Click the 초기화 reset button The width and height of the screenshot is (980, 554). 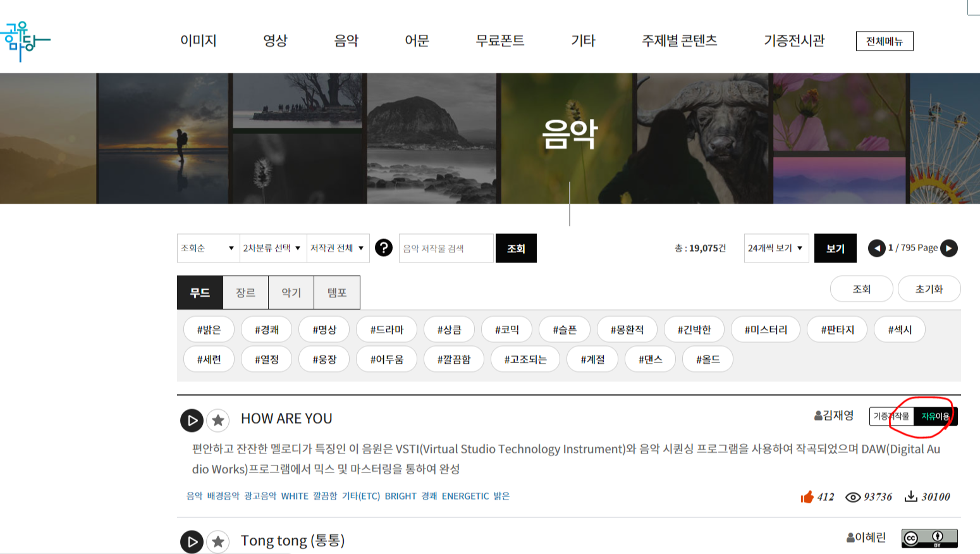point(929,289)
